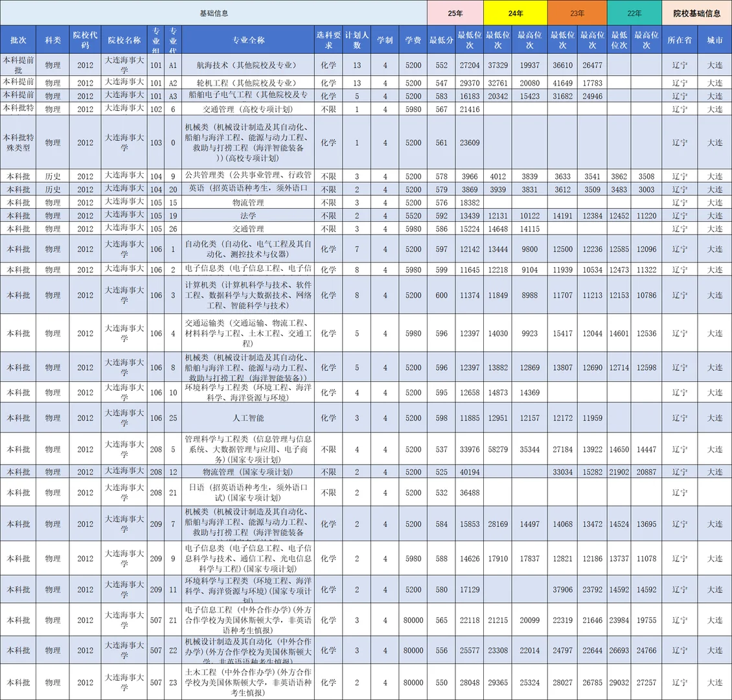Select the rank value 3966

coord(470,176)
